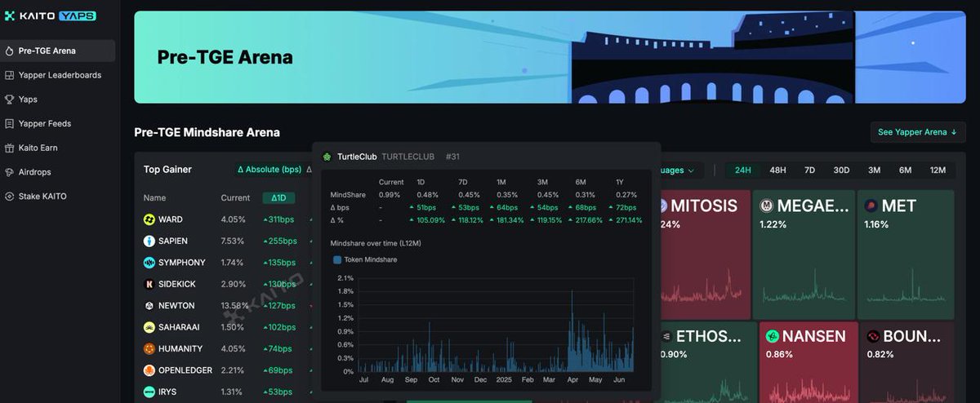Click the TurtleClub logo in the popup

tap(327, 157)
